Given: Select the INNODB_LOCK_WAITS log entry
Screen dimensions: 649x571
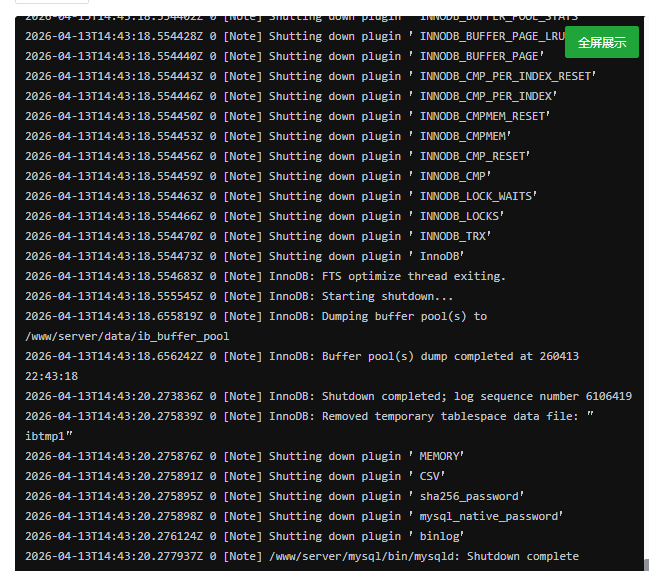Looking at the screenshot, I should coord(281,196).
